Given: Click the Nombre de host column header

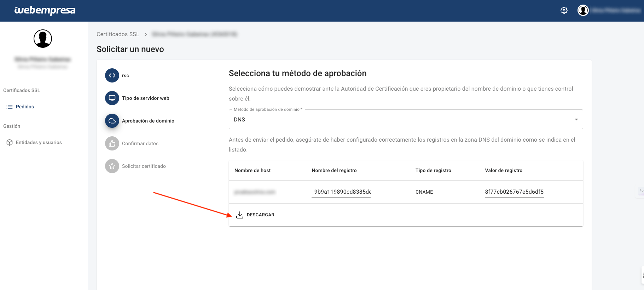Looking at the screenshot, I should point(253,170).
